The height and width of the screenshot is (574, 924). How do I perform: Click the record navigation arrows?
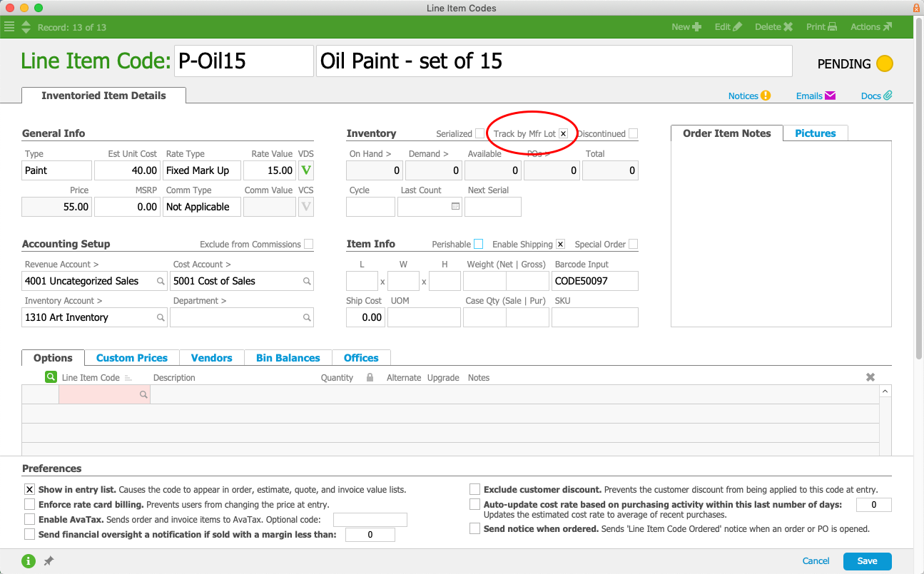click(x=26, y=27)
